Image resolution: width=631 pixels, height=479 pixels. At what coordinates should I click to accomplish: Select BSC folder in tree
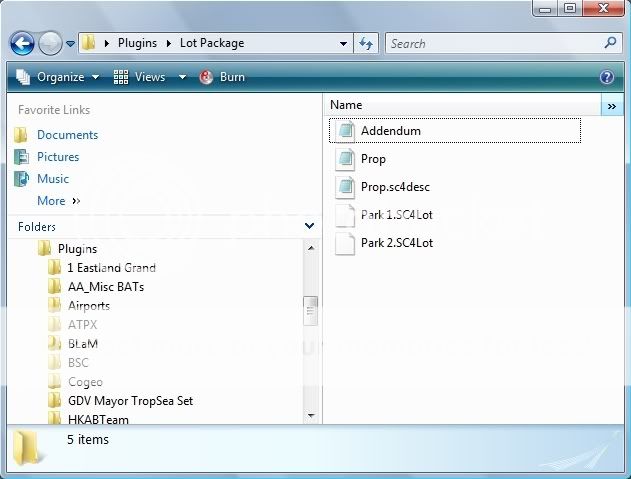(x=78, y=363)
